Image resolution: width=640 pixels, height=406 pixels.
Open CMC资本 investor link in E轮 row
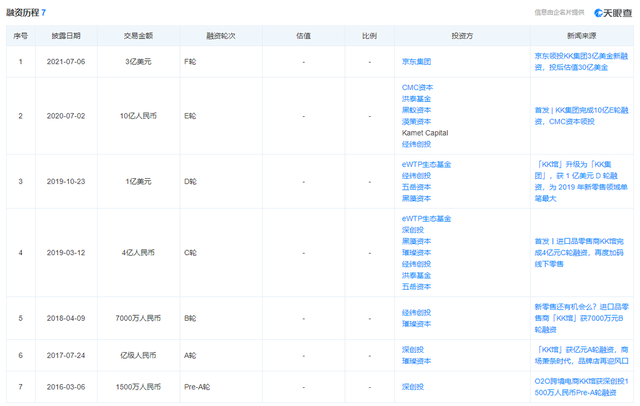418,87
